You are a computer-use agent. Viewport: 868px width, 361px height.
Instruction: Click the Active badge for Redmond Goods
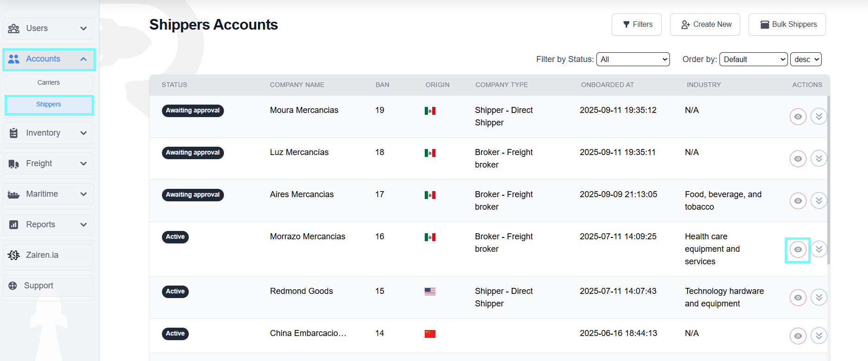[175, 292]
